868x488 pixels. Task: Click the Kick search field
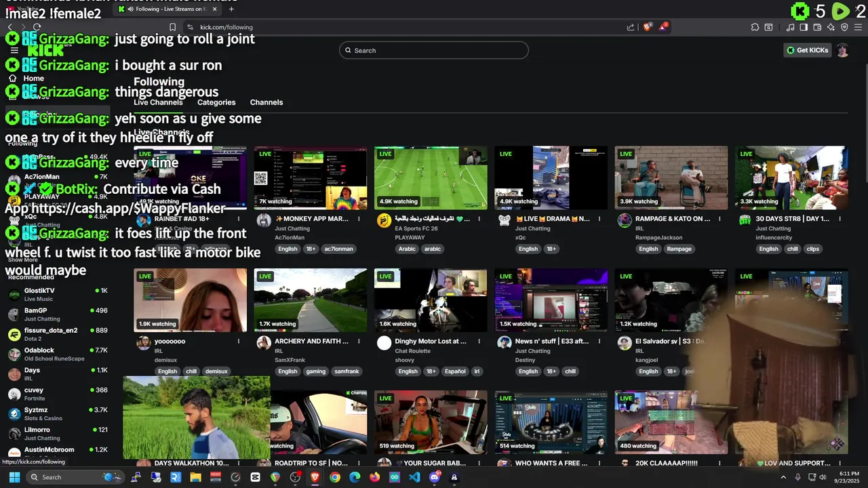pyautogui.click(x=434, y=50)
